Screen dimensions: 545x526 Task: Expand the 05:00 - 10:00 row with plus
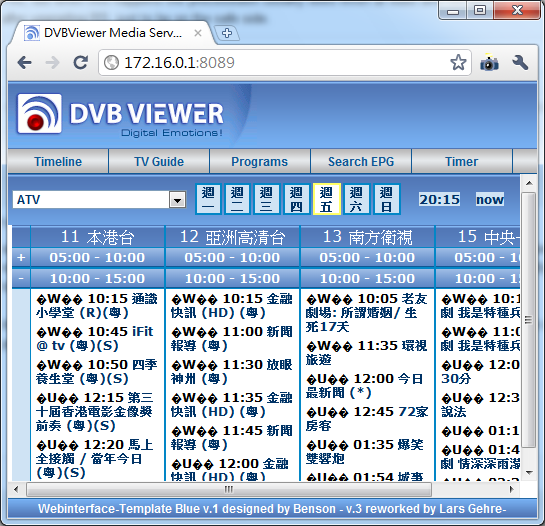coord(21,257)
